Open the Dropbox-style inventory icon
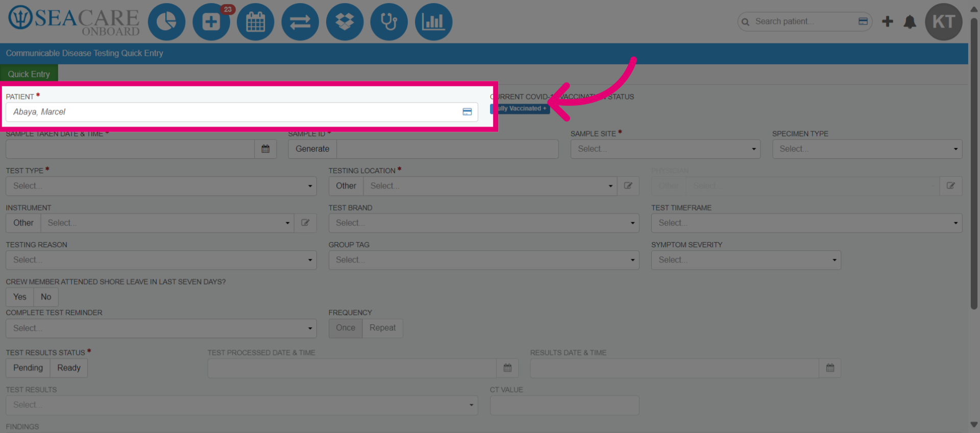Image resolution: width=980 pixels, height=433 pixels. pos(345,22)
